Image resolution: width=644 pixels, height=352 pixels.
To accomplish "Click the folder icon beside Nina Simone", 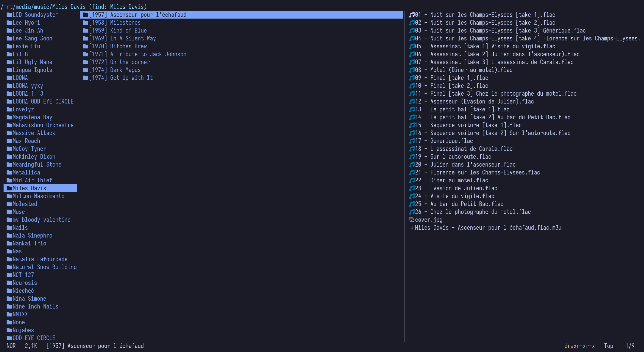I will pyautogui.click(x=9, y=299).
